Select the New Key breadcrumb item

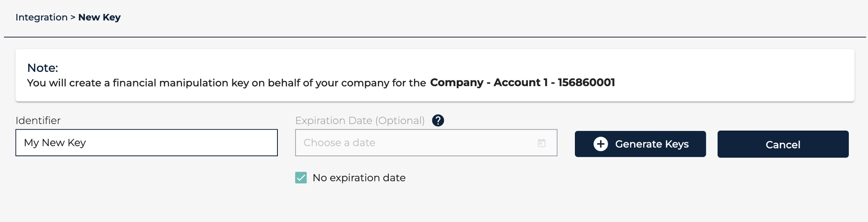pyautogui.click(x=99, y=17)
